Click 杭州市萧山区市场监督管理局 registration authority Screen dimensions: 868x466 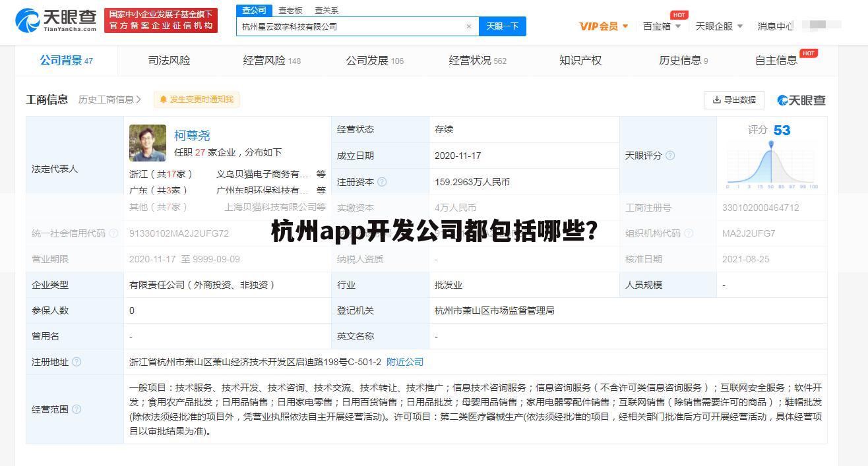[x=495, y=310]
